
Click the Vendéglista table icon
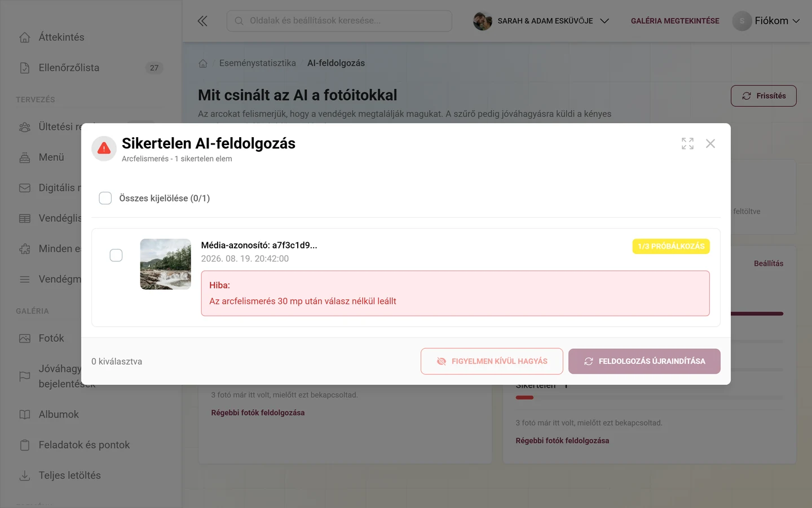coord(25,218)
